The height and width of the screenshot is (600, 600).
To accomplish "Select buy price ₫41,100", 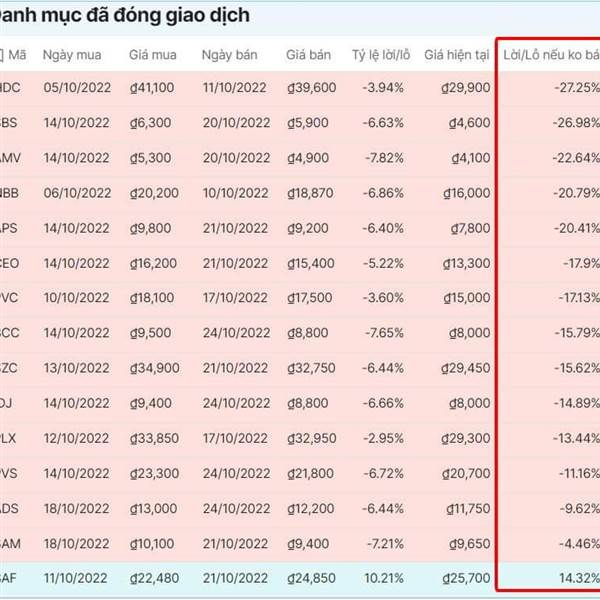I will point(152,88).
